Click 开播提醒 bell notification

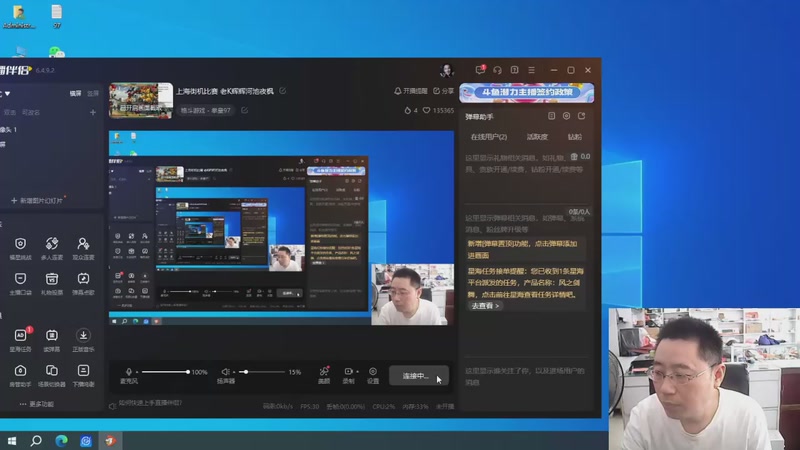click(x=411, y=91)
